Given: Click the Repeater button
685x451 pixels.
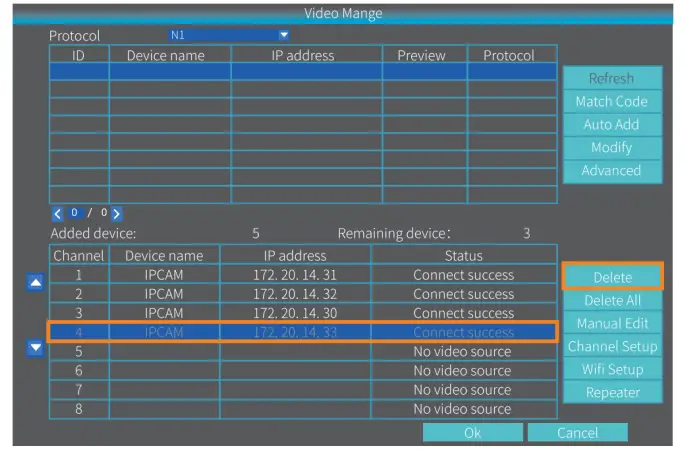Looking at the screenshot, I should pyautogui.click(x=613, y=392).
